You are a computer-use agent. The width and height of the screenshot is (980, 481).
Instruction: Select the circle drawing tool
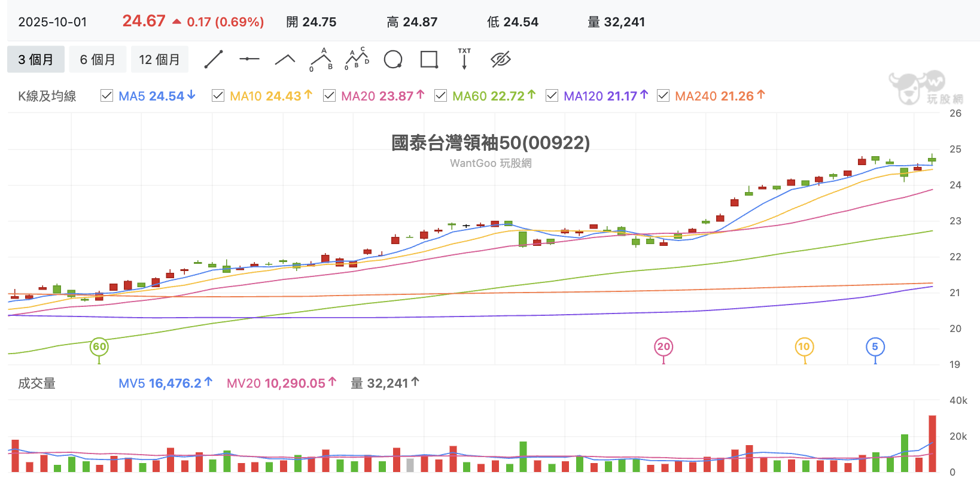point(393,59)
